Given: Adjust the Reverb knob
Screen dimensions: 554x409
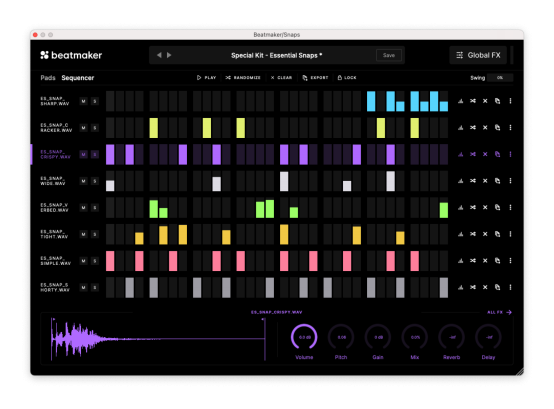Looking at the screenshot, I should coord(451,337).
